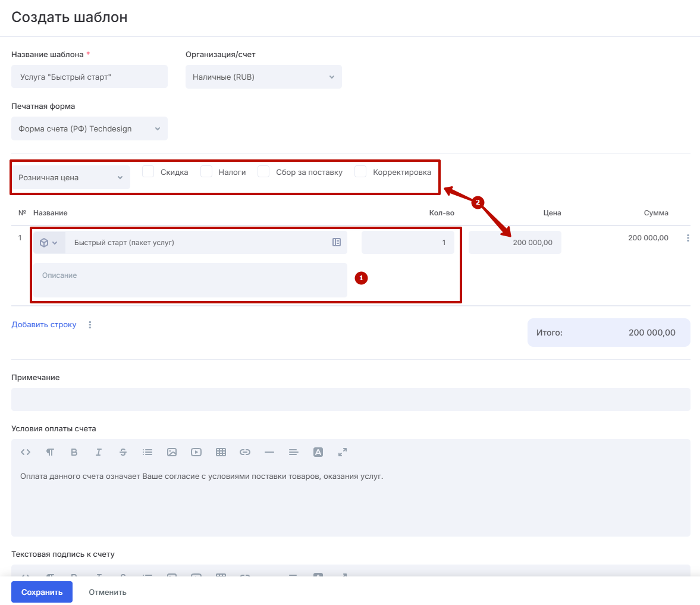The height and width of the screenshot is (605, 700).
Task: Toggle Сбор за поставку checkbox
Action: click(263, 172)
